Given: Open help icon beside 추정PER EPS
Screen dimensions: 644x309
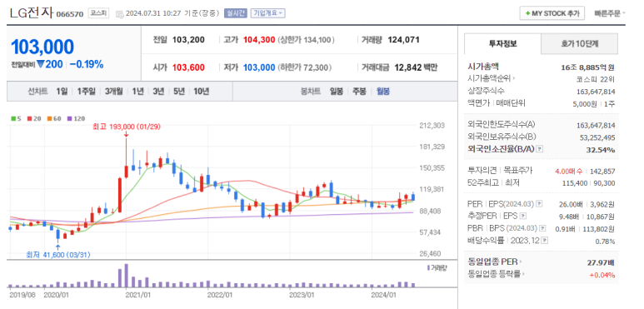Looking at the screenshot, I should 523,216.
